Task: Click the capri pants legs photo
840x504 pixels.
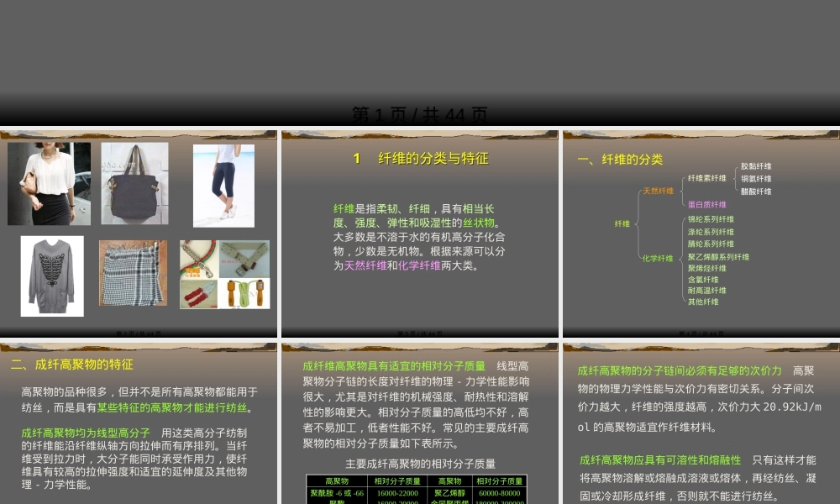Action: [x=224, y=186]
